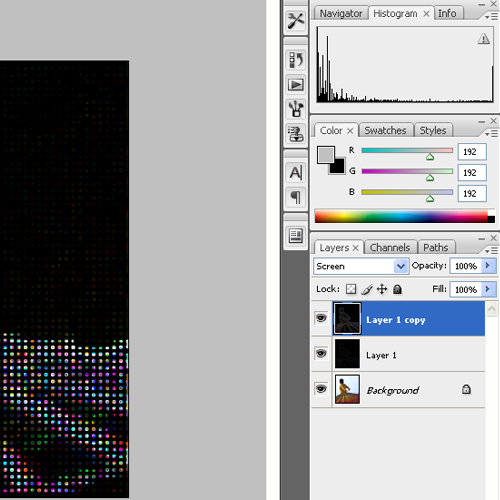Minimize the Layers panel group
This screenshot has height=500, width=500.
tap(482, 239)
